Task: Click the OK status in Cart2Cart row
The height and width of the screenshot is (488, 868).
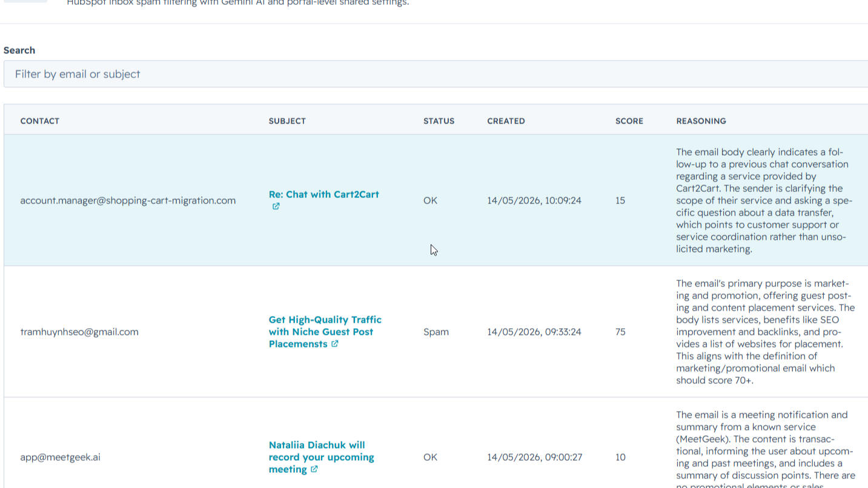Action: click(x=430, y=200)
